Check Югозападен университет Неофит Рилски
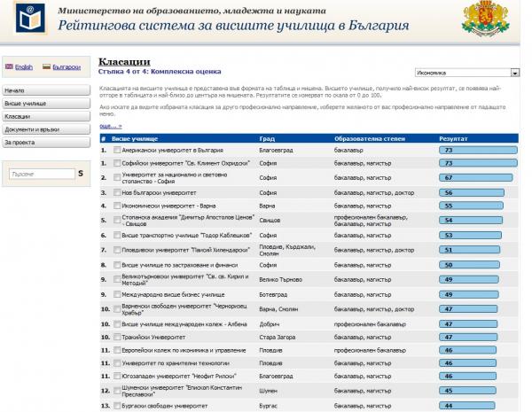The height and width of the screenshot is (412, 532). pyautogui.click(x=117, y=376)
